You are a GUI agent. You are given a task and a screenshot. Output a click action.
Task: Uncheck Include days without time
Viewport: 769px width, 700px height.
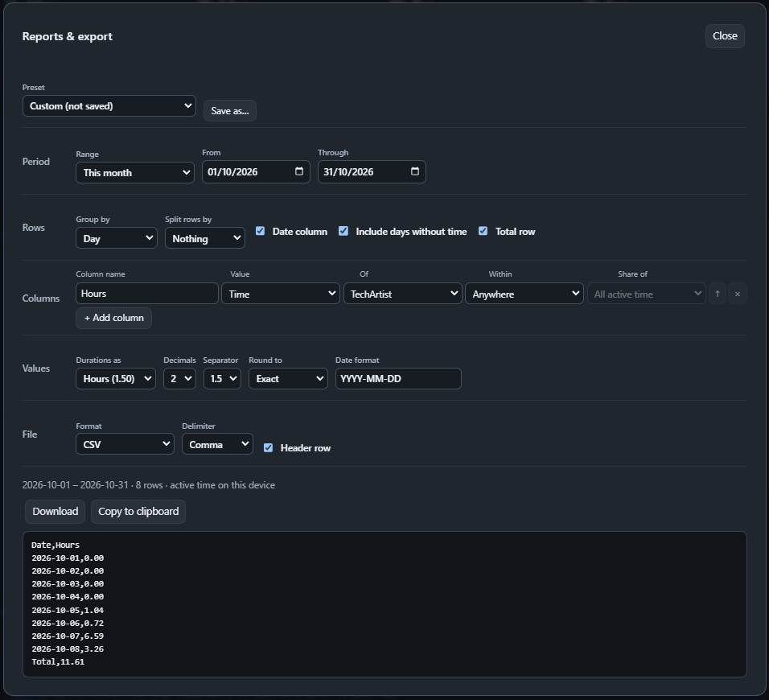tap(343, 231)
